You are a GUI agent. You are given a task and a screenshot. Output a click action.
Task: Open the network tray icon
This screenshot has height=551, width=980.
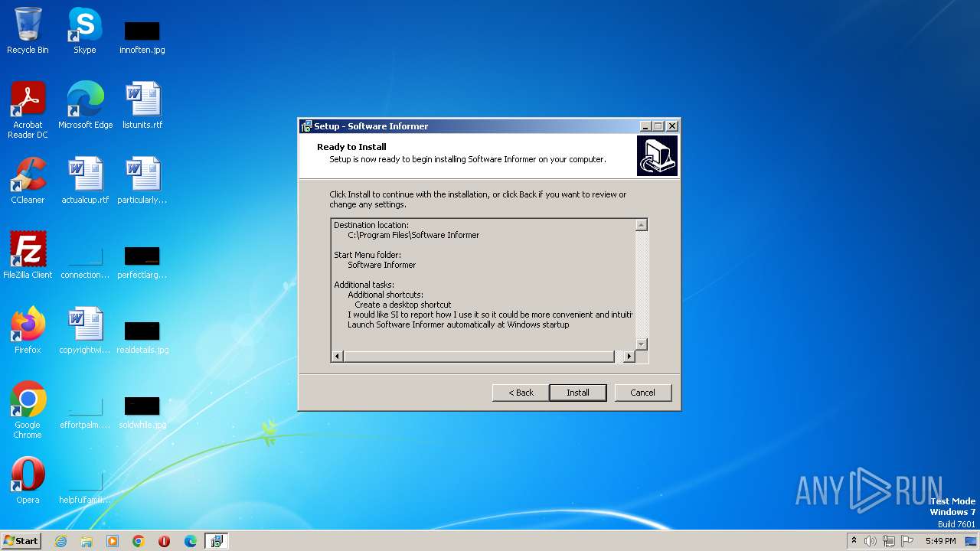click(x=889, y=541)
